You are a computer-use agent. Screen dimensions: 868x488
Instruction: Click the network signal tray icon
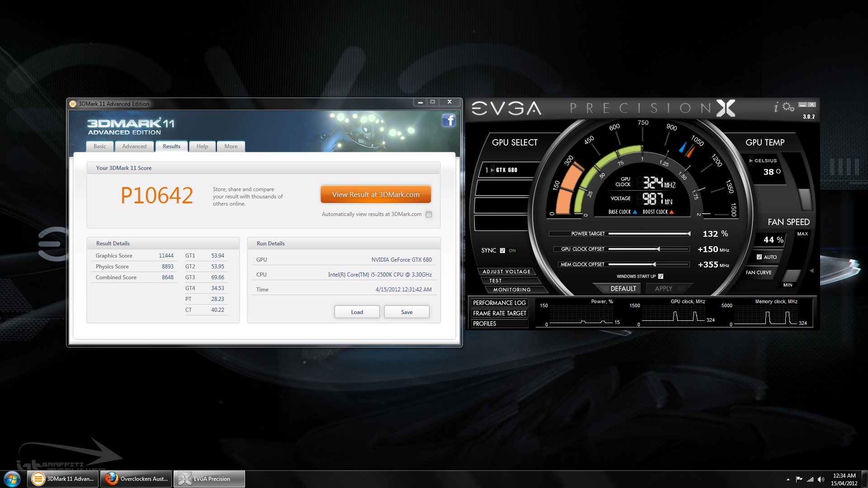810,479
